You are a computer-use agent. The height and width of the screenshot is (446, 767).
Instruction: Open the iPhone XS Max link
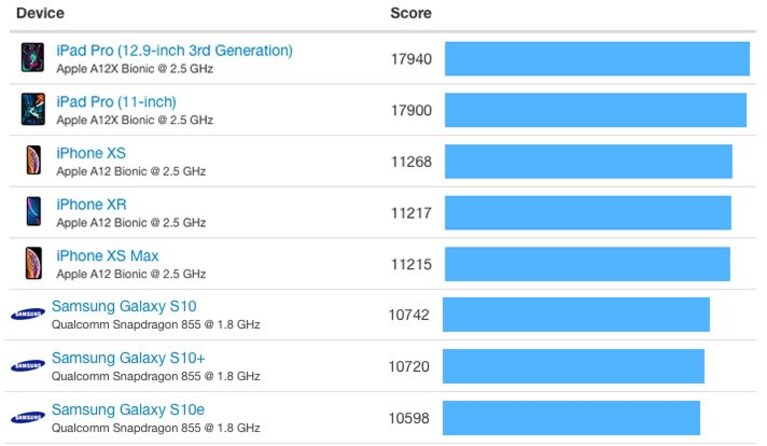(107, 256)
